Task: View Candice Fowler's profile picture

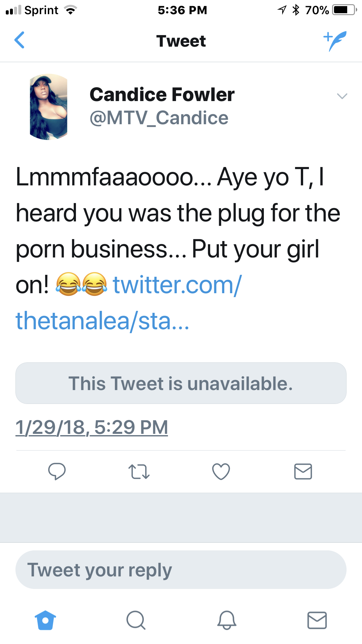Action: pyautogui.click(x=49, y=107)
